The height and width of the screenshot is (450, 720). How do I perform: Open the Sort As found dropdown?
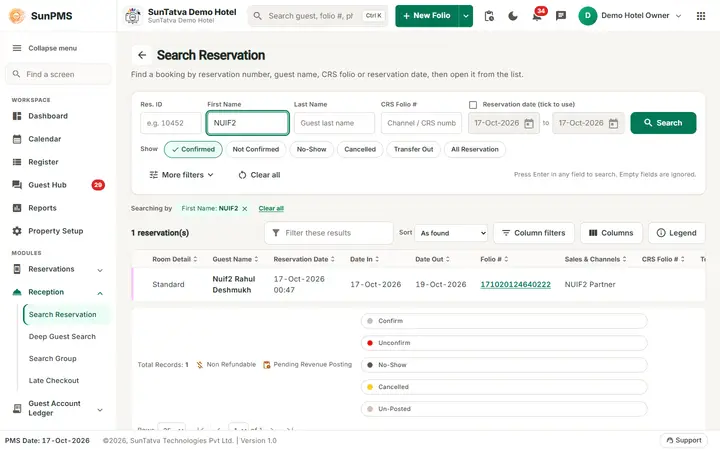(452, 233)
